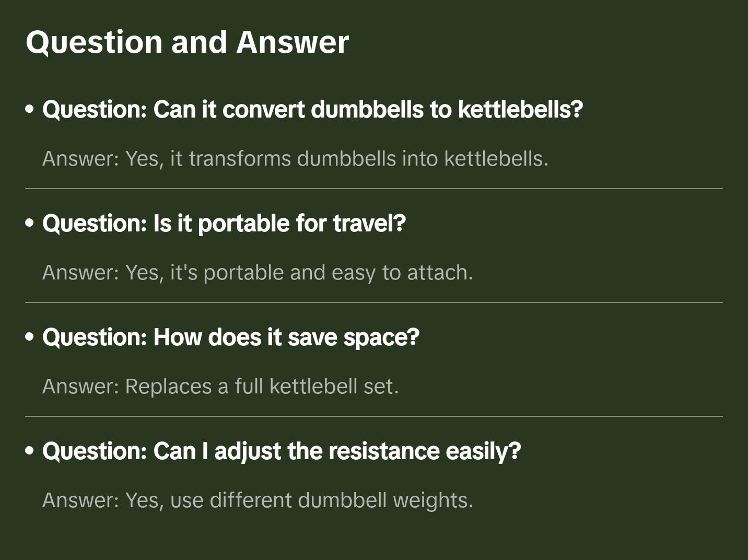Select the answer about transforming dumbbells

point(295,158)
